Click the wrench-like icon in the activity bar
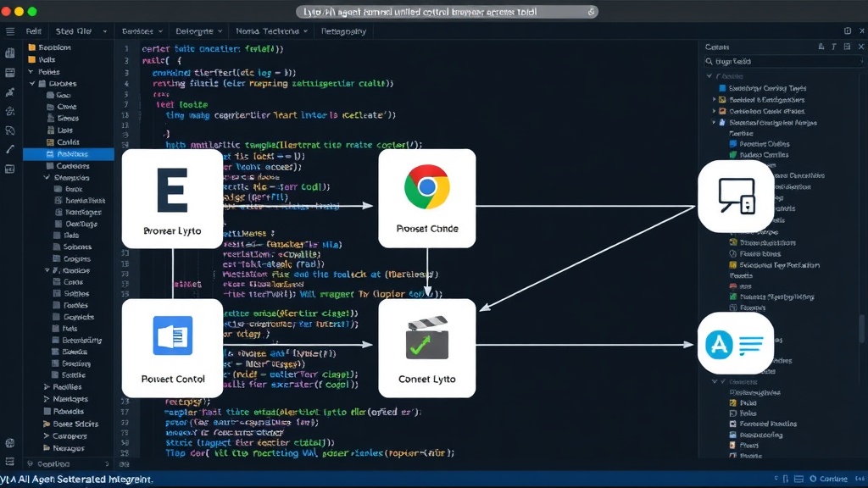This screenshot has height=488, width=868. click(10, 149)
